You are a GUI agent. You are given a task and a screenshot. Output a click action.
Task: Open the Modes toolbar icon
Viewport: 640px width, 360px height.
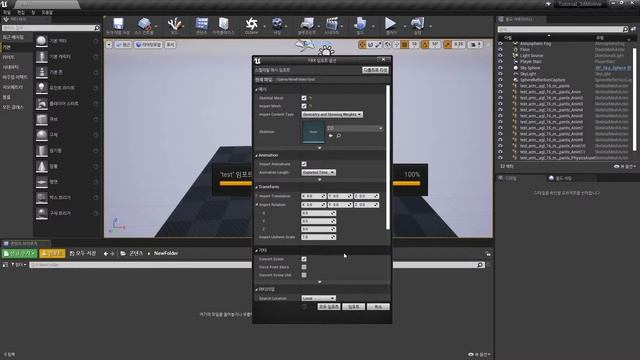click(174, 24)
